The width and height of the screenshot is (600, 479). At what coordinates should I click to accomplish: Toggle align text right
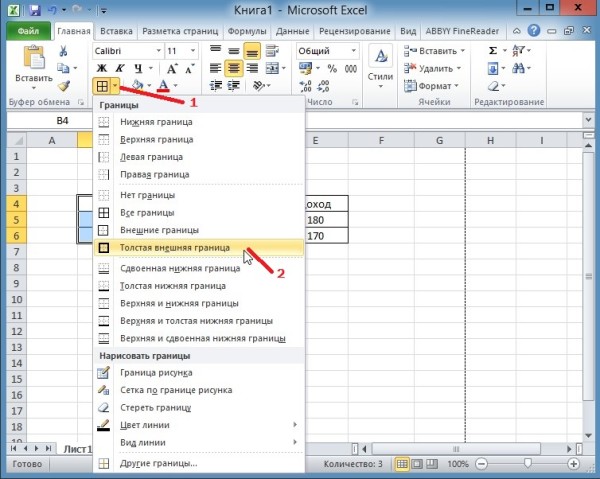(x=252, y=68)
